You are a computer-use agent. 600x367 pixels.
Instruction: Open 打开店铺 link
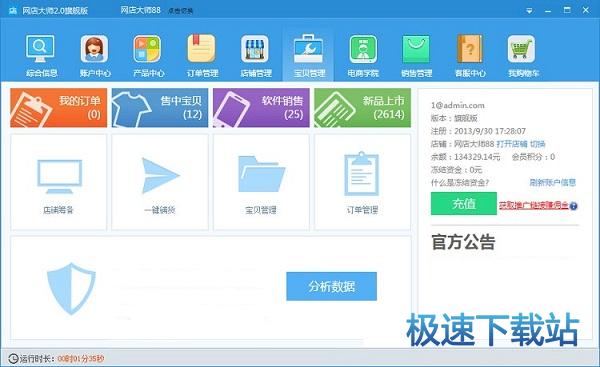(x=512, y=144)
